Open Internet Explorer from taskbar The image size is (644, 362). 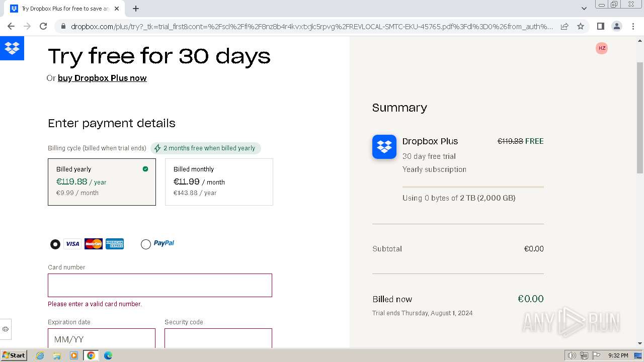coord(40,355)
